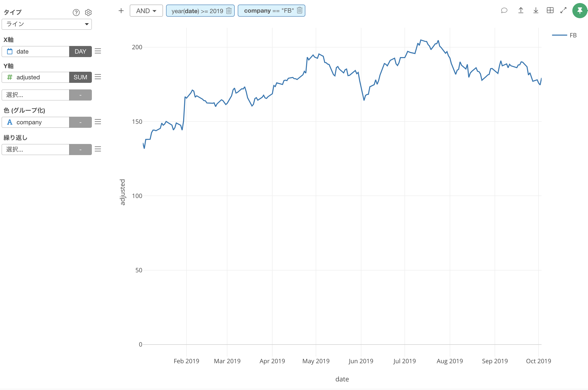
Task: Click the download arrow icon
Action: 536,10
